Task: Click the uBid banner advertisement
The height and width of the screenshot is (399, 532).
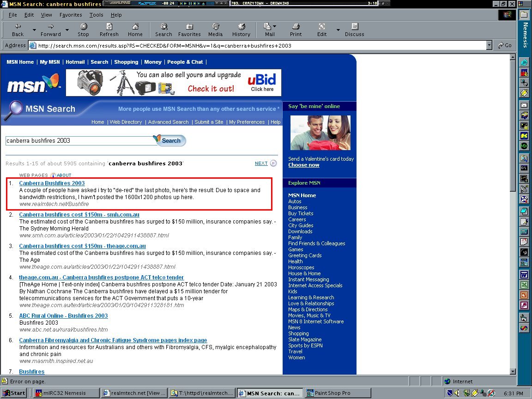Action: (x=173, y=83)
